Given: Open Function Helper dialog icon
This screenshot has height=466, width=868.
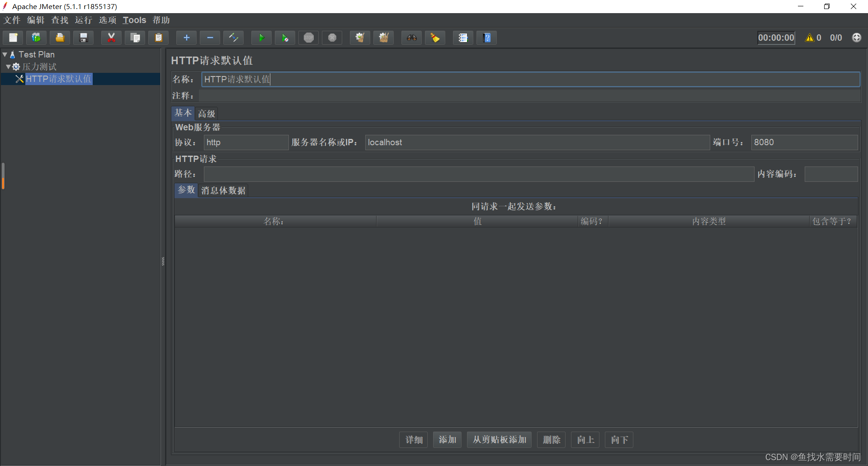Looking at the screenshot, I should coord(463,38).
